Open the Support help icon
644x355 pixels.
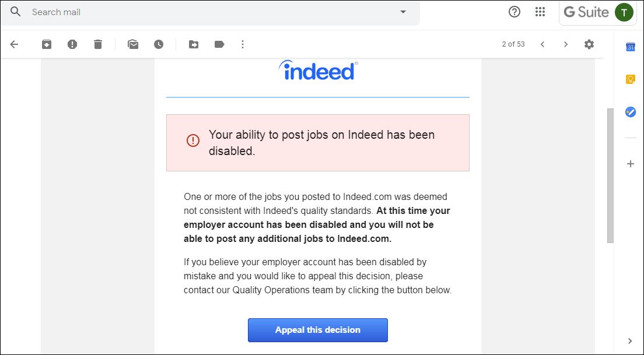[514, 12]
